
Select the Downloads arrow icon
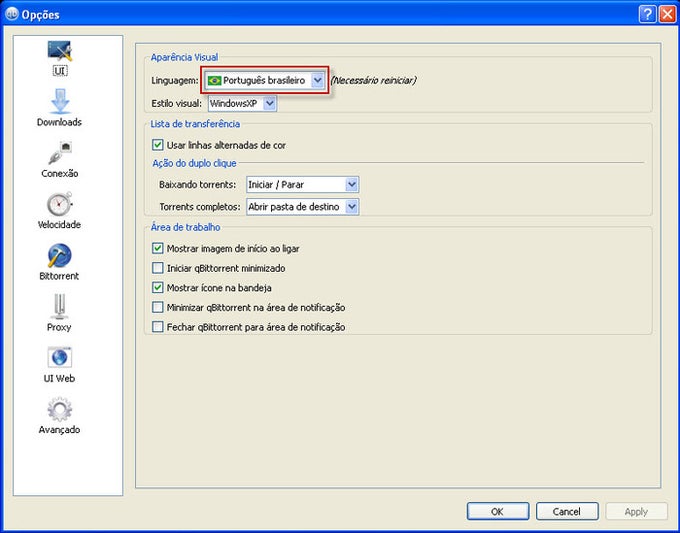(60, 101)
